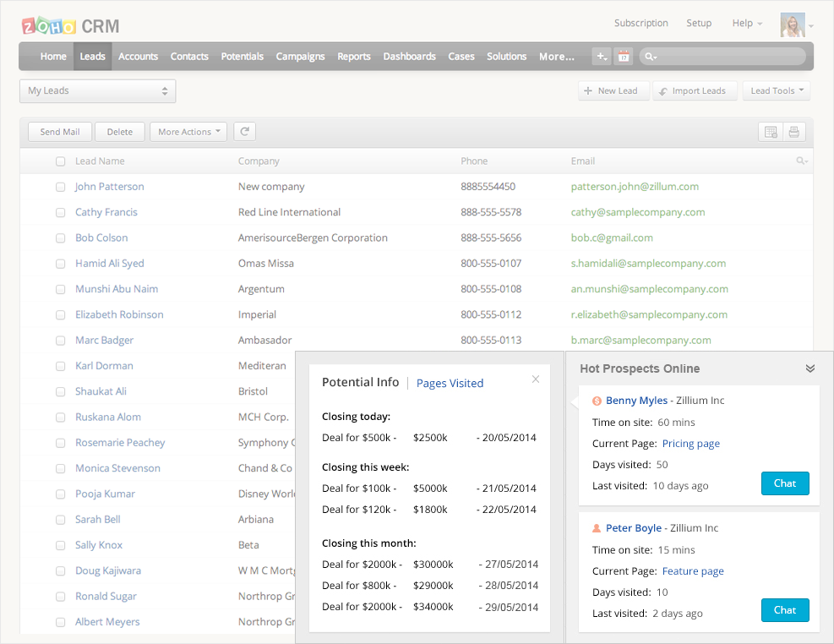Click the quick-create plus icon
This screenshot has height=644, width=834.
tap(602, 57)
